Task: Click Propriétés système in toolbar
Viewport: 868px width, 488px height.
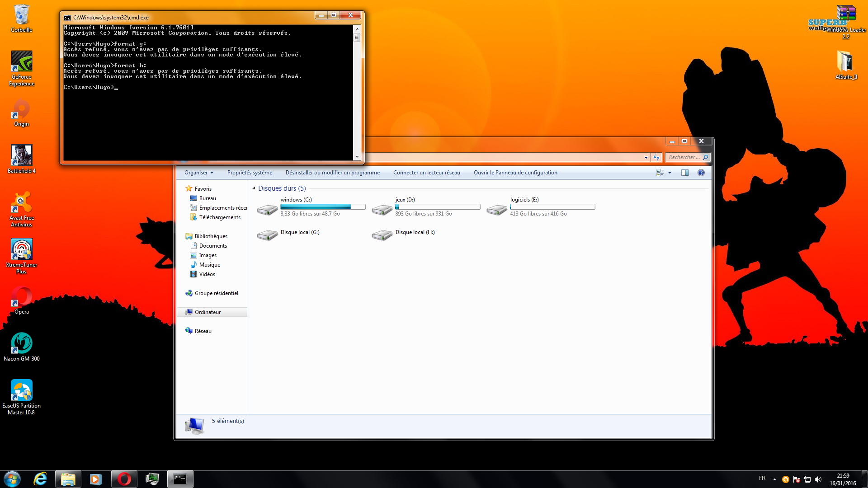Action: (250, 173)
